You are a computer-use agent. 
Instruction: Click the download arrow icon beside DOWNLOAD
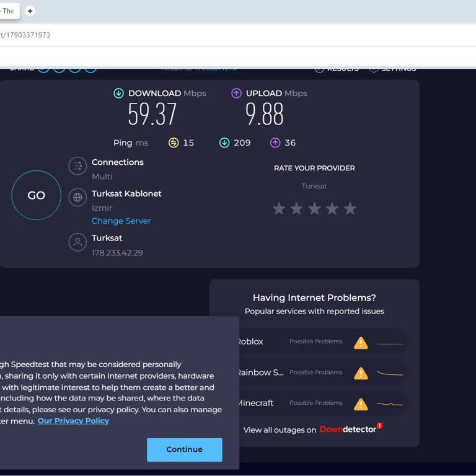[118, 93]
